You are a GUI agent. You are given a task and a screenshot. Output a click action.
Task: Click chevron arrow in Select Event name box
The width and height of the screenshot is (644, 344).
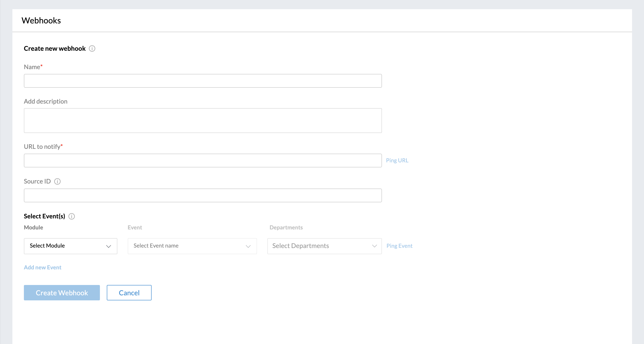pos(248,246)
